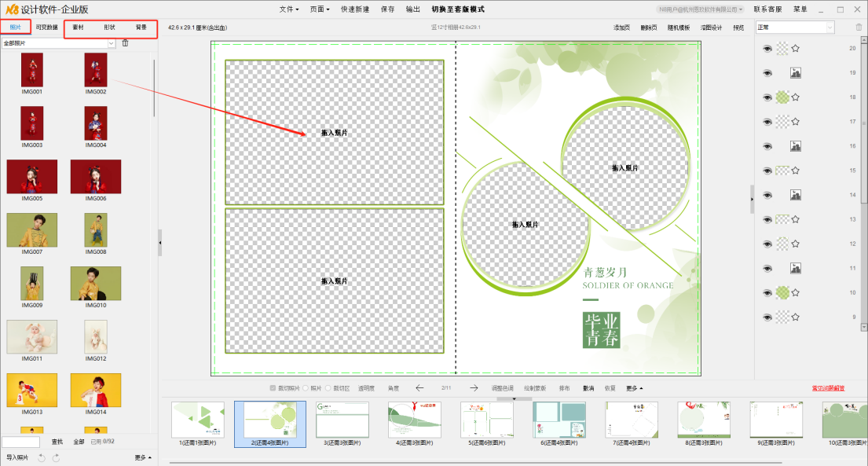This screenshot has width=868, height=466.
Task: Switch to the 照片 tab
Action: [x=16, y=28]
